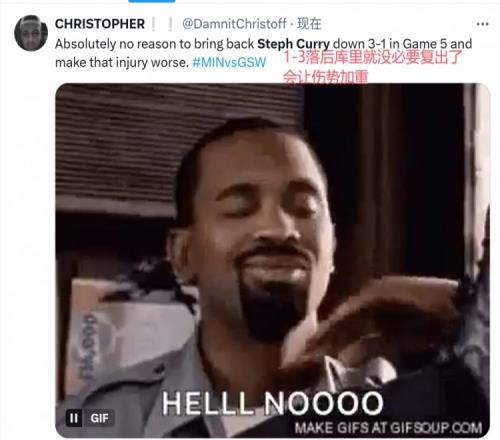The height and width of the screenshot is (440, 500).
Task: Open the tweet via the 现在 timestamp
Action: coord(309,24)
